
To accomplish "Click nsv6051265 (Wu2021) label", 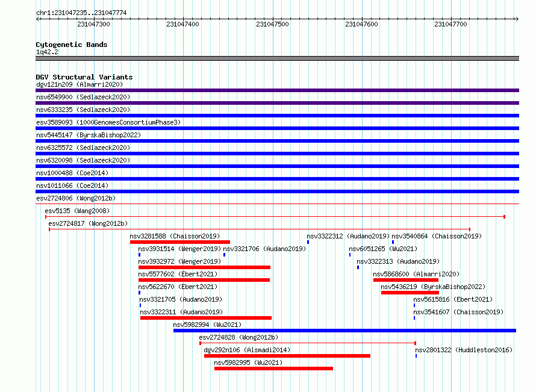I will point(383,249).
